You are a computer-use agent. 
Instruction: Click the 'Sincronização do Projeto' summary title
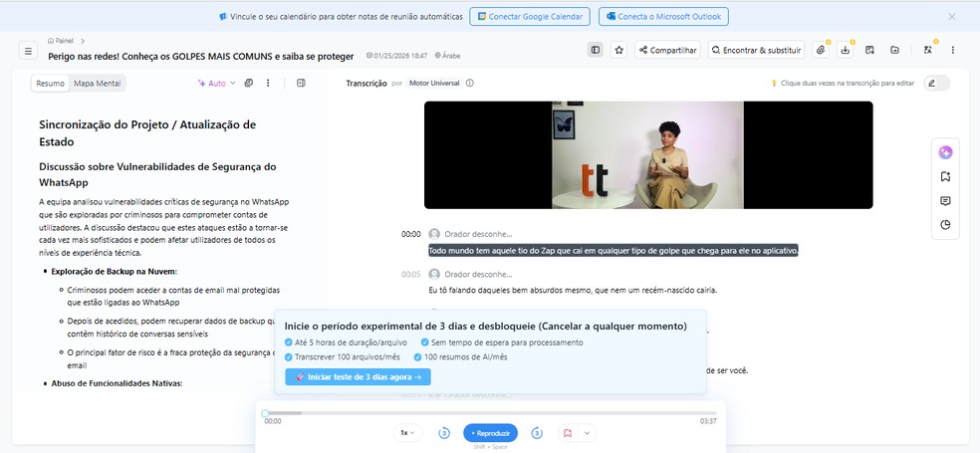[147, 133]
